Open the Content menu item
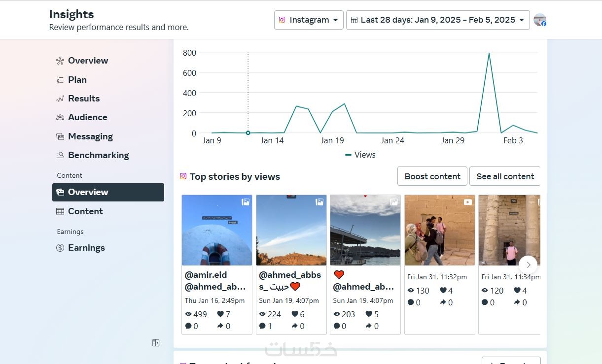Image resolution: width=602 pixels, height=364 pixels. pos(85,211)
